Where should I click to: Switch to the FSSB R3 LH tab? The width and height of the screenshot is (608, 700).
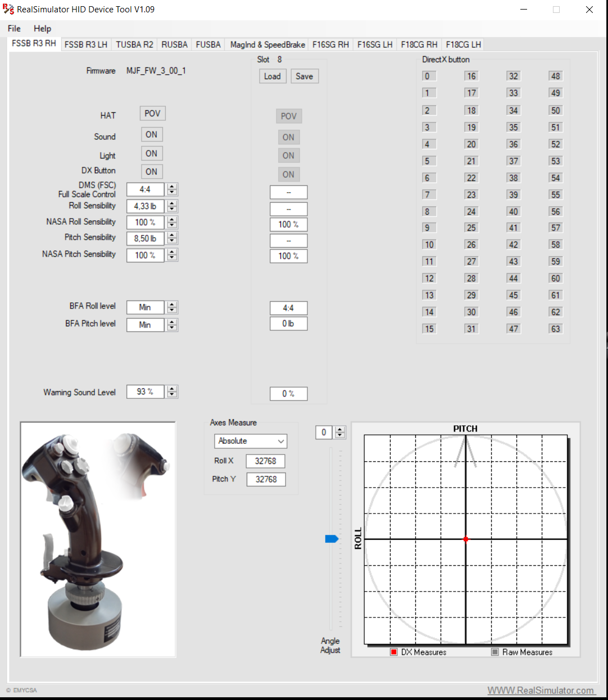coord(86,44)
